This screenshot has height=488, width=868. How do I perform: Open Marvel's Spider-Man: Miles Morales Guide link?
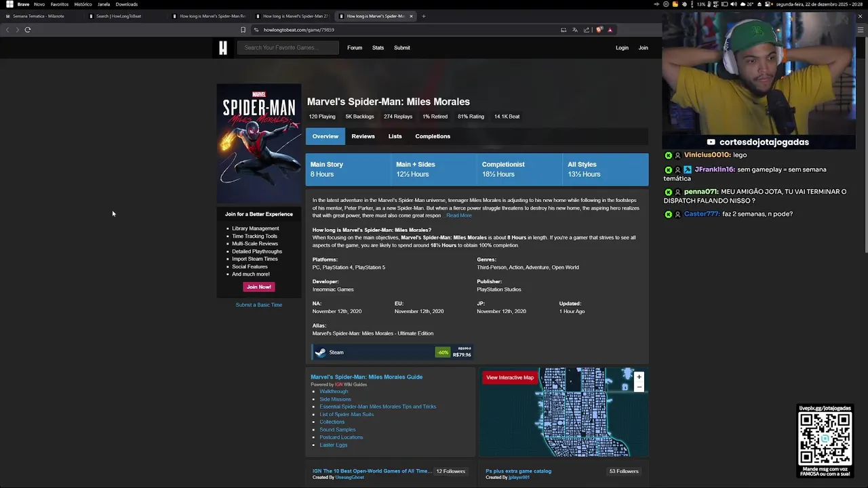coord(366,377)
